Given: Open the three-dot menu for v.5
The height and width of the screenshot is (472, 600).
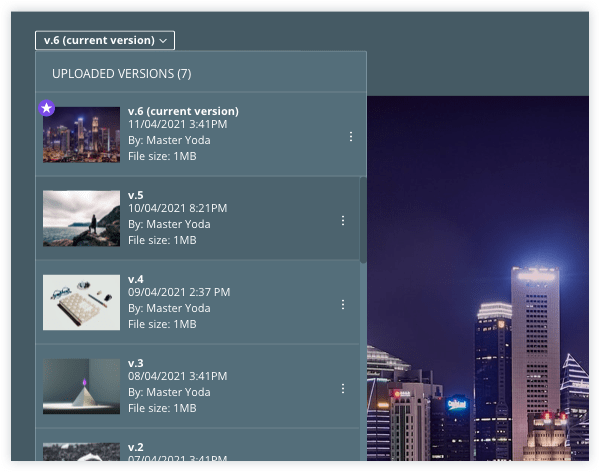Looking at the screenshot, I should click(343, 220).
